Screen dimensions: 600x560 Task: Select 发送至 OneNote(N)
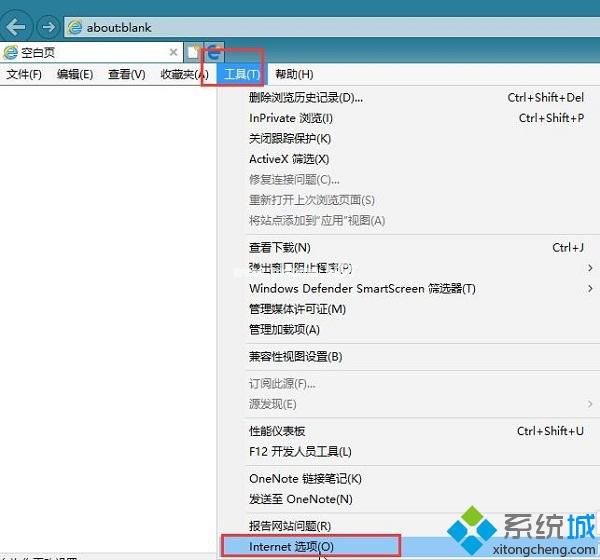coord(408,499)
